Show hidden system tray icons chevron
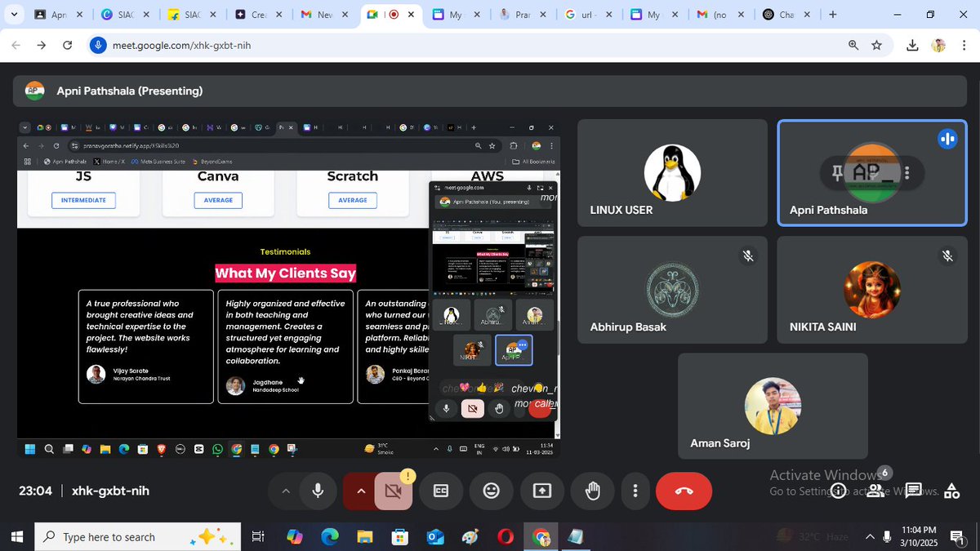Viewport: 980px width, 551px height. (870, 536)
